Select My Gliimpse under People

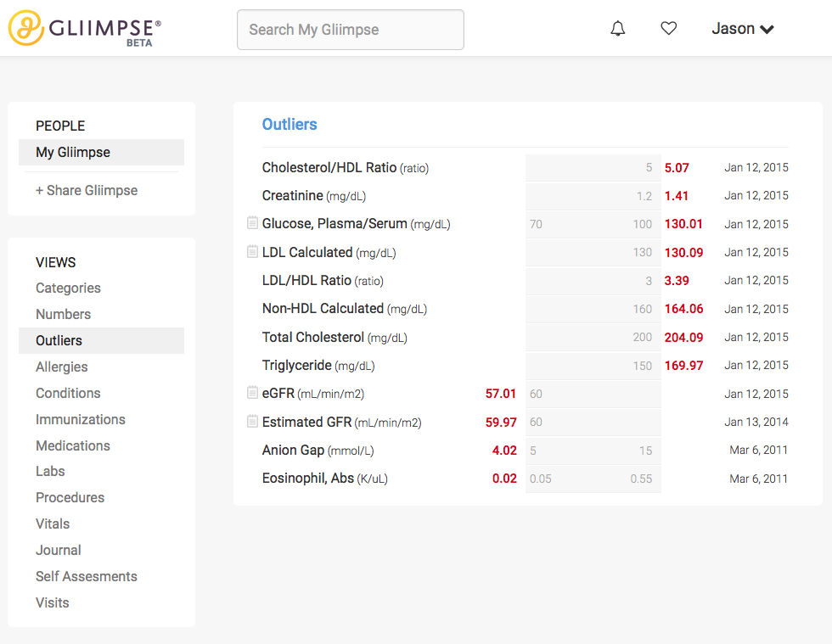[74, 152]
